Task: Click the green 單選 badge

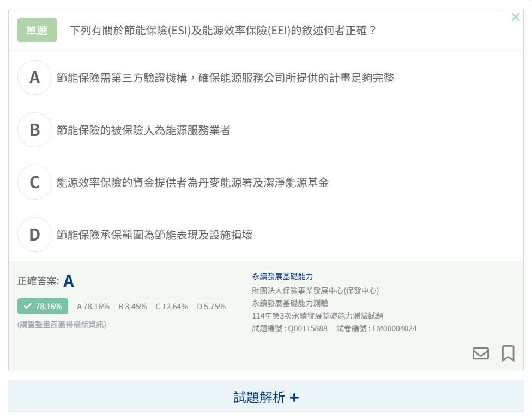Action: pos(37,31)
